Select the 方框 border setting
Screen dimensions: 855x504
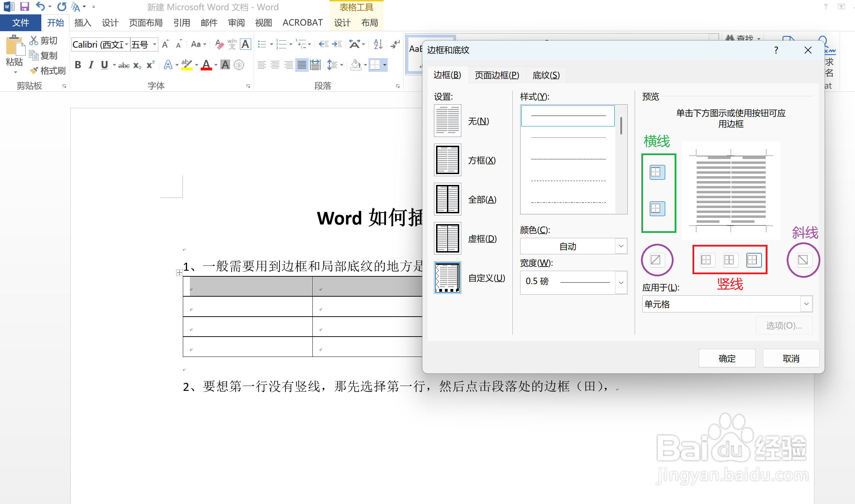coord(448,160)
